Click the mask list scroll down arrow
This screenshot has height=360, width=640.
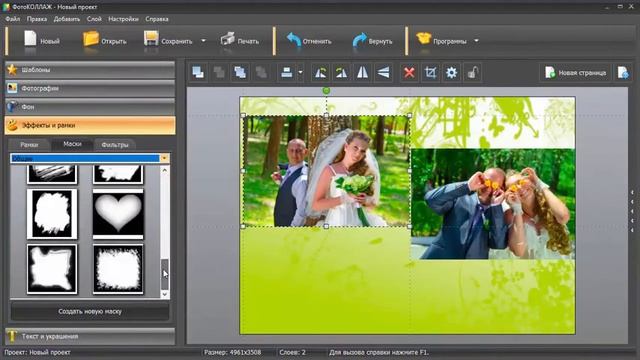[x=164, y=294]
